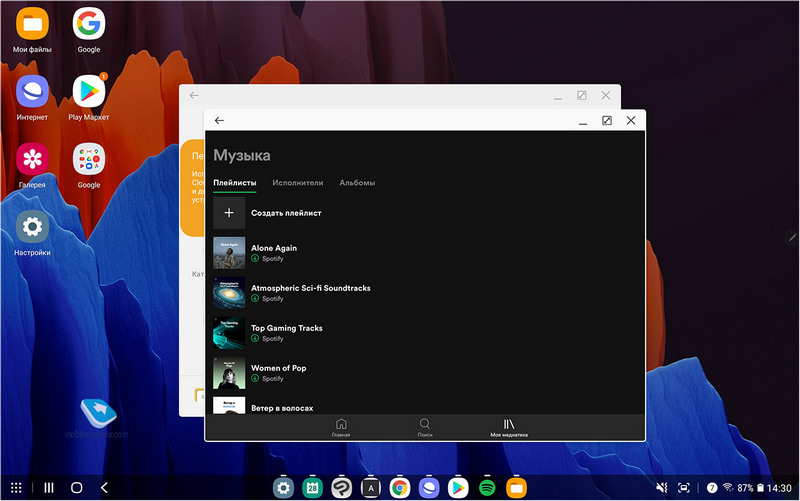Click downloaded icon under Alone Again

[x=255, y=259]
